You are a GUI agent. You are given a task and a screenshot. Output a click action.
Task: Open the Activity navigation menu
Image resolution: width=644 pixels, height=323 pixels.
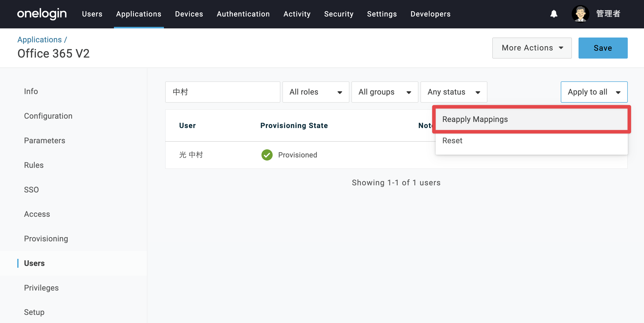tap(297, 14)
